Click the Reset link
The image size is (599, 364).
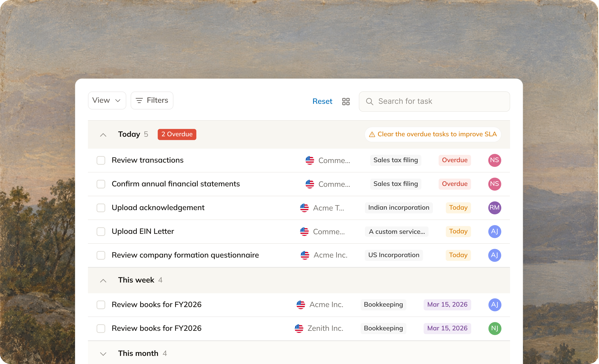point(322,101)
